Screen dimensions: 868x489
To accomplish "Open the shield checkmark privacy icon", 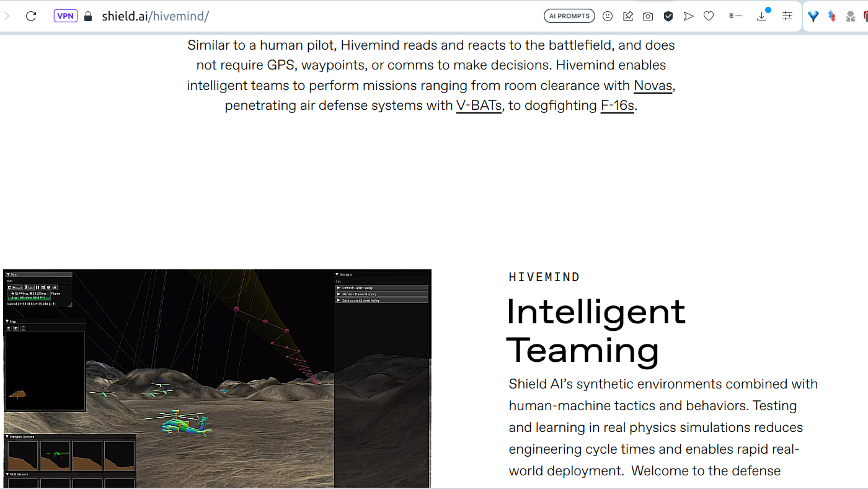I will [668, 16].
